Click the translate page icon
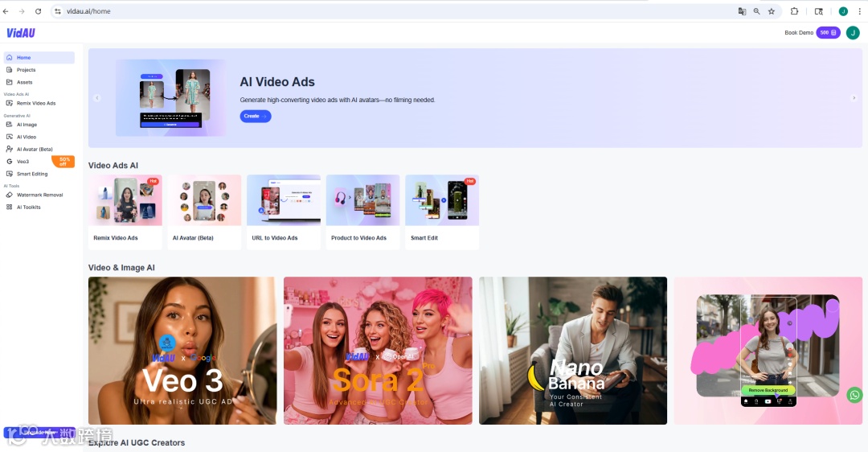The height and width of the screenshot is (452, 868). pyautogui.click(x=743, y=11)
